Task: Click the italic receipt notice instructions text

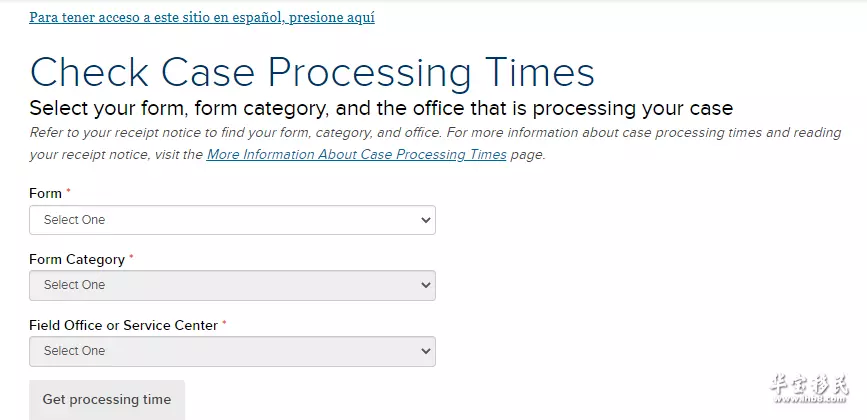Action: (435, 144)
